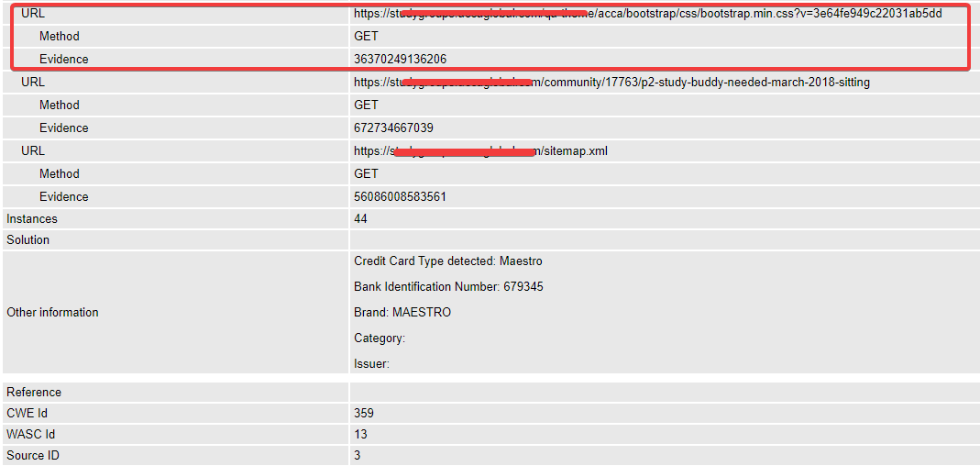Click the Instances row label
Image resolution: width=980 pixels, height=466 pixels.
pyautogui.click(x=32, y=219)
